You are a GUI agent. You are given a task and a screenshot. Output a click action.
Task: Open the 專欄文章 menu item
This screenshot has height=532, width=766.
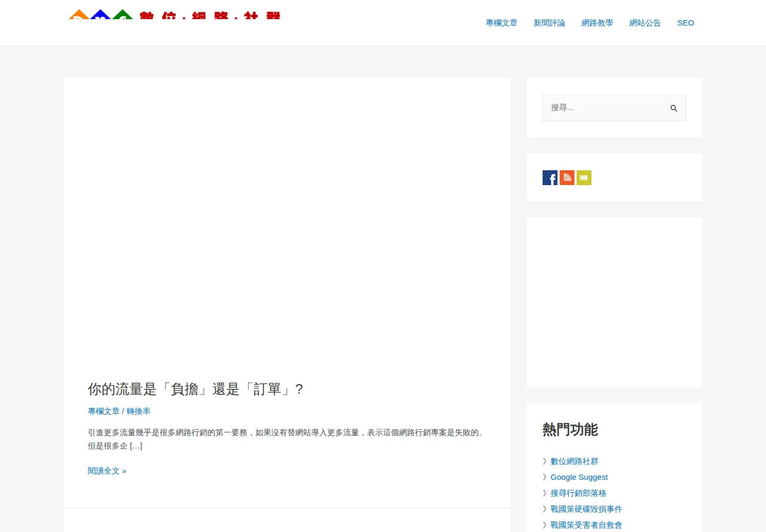click(502, 23)
